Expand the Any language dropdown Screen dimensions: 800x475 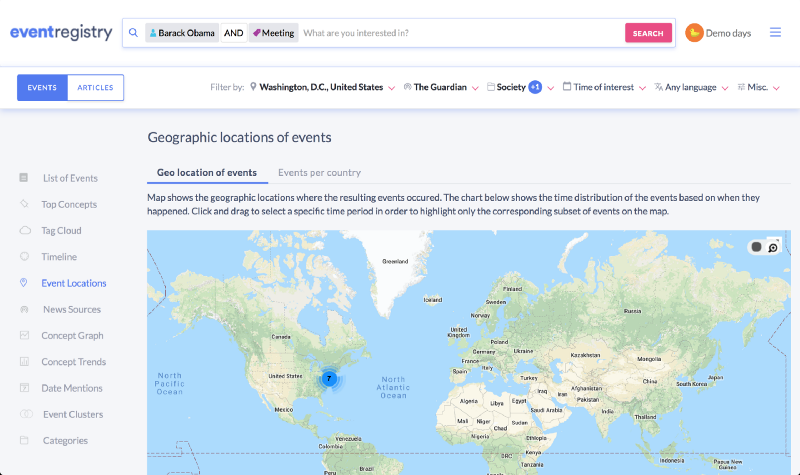pos(691,87)
